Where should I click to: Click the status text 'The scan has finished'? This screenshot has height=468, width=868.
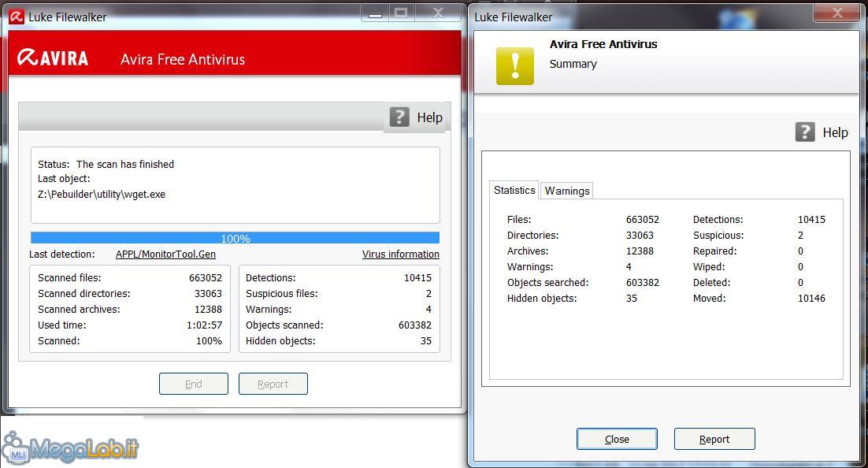click(125, 164)
